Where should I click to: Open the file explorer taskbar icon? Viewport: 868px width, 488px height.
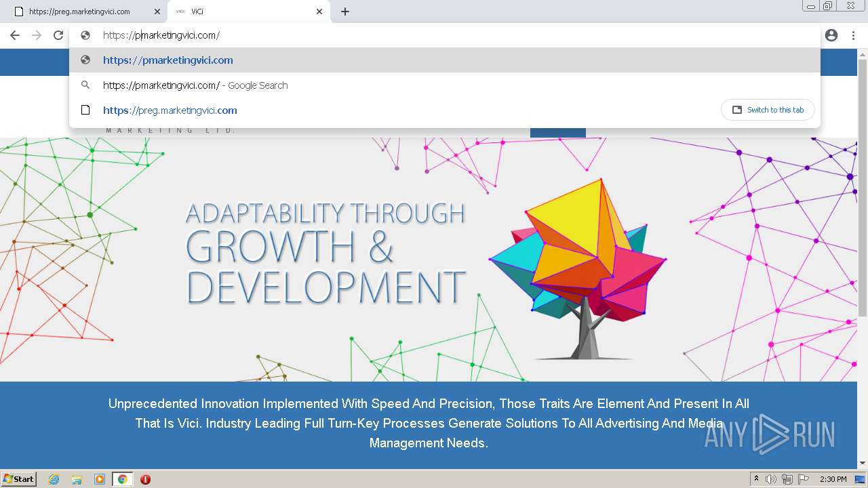pyautogui.click(x=77, y=479)
